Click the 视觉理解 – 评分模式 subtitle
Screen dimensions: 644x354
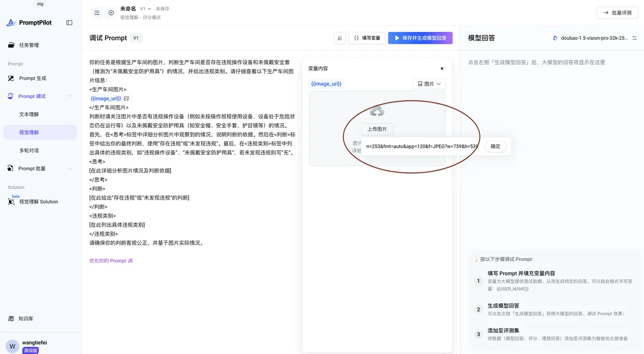pyautogui.click(x=140, y=18)
